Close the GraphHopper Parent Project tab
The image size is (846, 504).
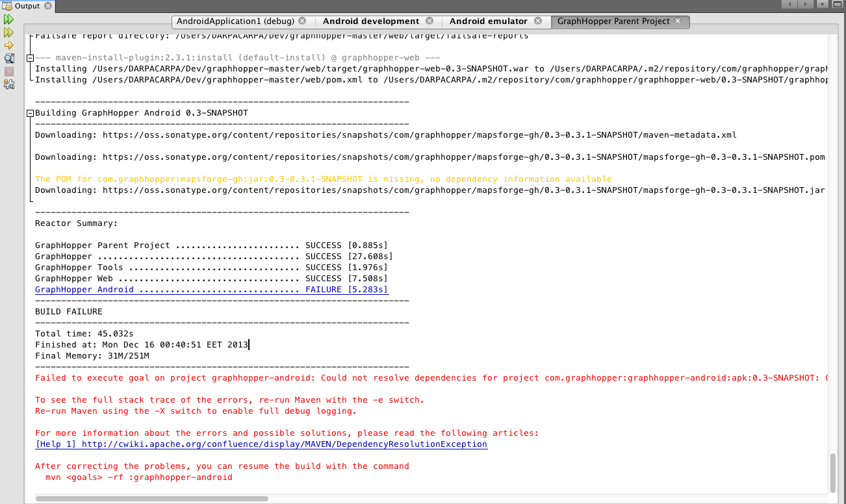(x=678, y=21)
